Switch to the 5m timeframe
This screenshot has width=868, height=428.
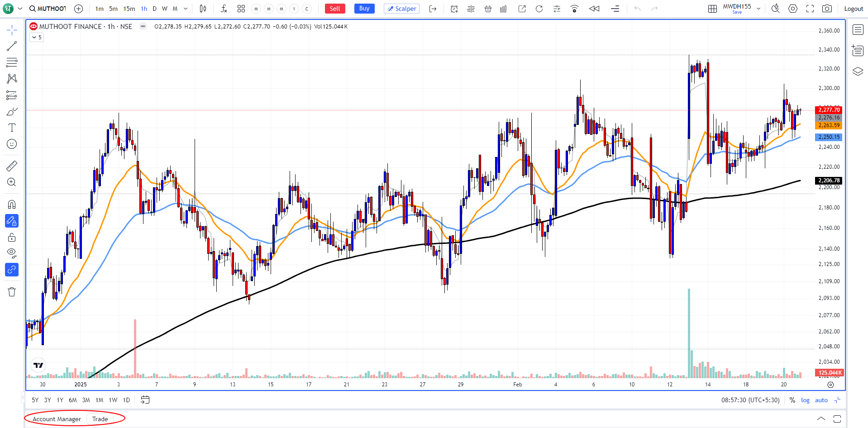(114, 9)
